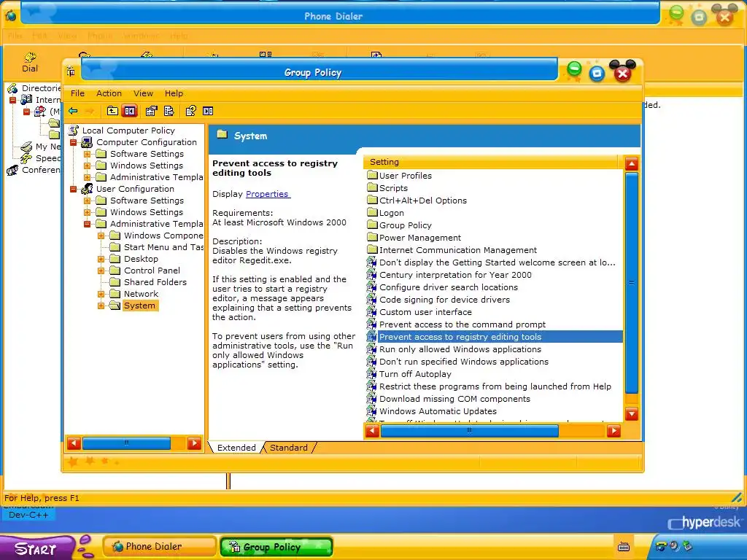Click settings list horizontal scroll right arrow
Image resolution: width=747 pixels, height=560 pixels.
click(614, 431)
